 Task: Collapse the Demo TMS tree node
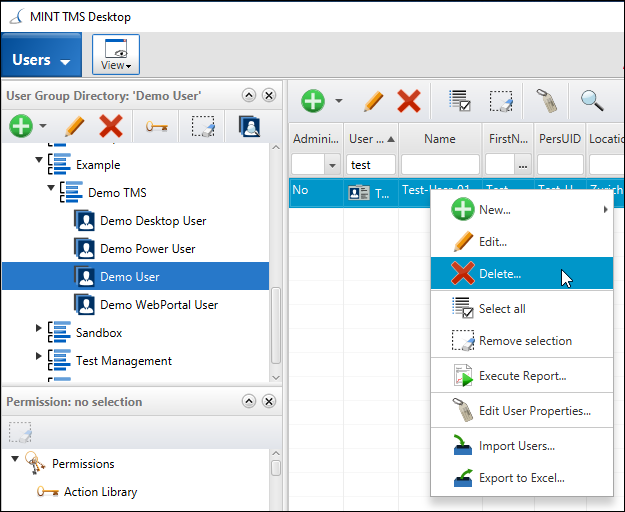tap(51, 188)
